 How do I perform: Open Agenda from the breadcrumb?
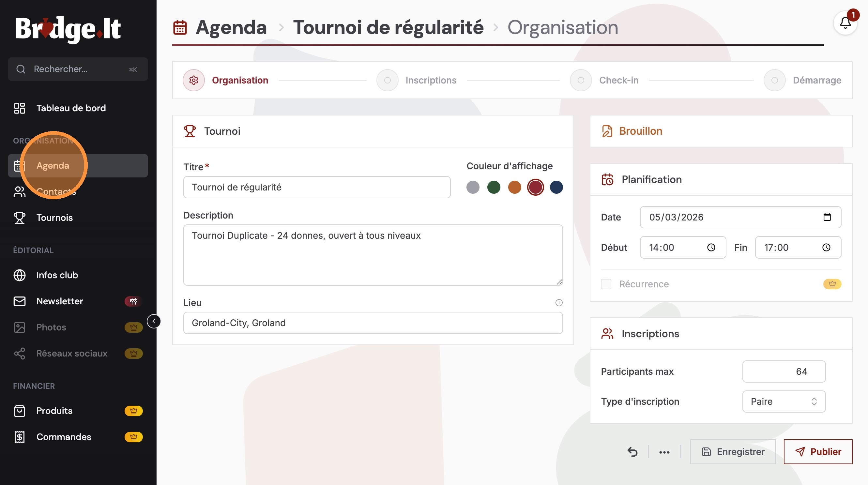coord(231,27)
